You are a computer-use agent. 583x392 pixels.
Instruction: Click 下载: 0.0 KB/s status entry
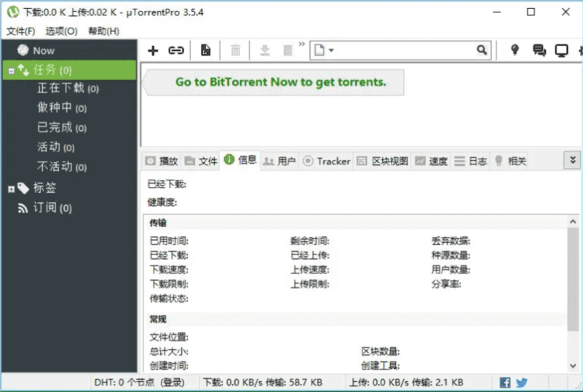tap(263, 383)
